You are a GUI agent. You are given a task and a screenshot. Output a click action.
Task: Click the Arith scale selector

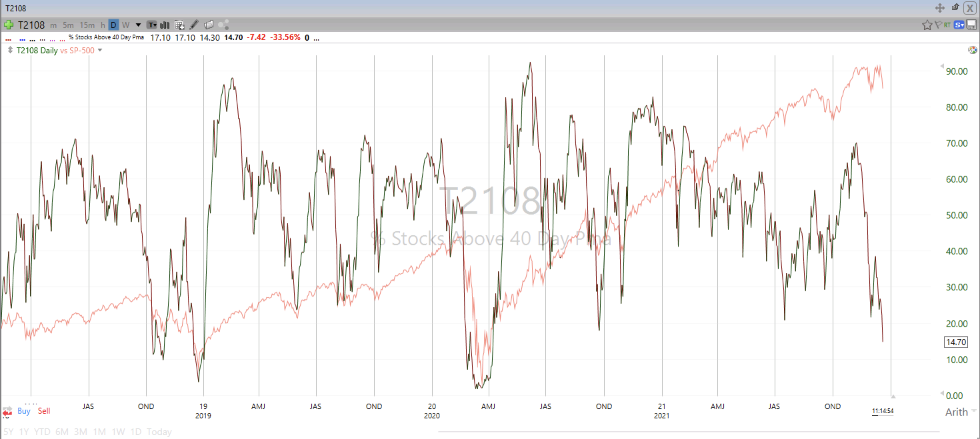tap(956, 412)
